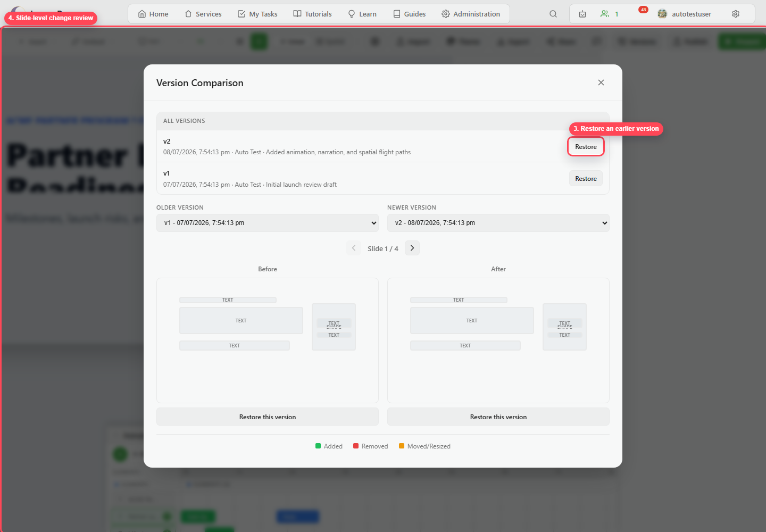Open the settings gear icon
The image size is (766, 532).
[736, 14]
